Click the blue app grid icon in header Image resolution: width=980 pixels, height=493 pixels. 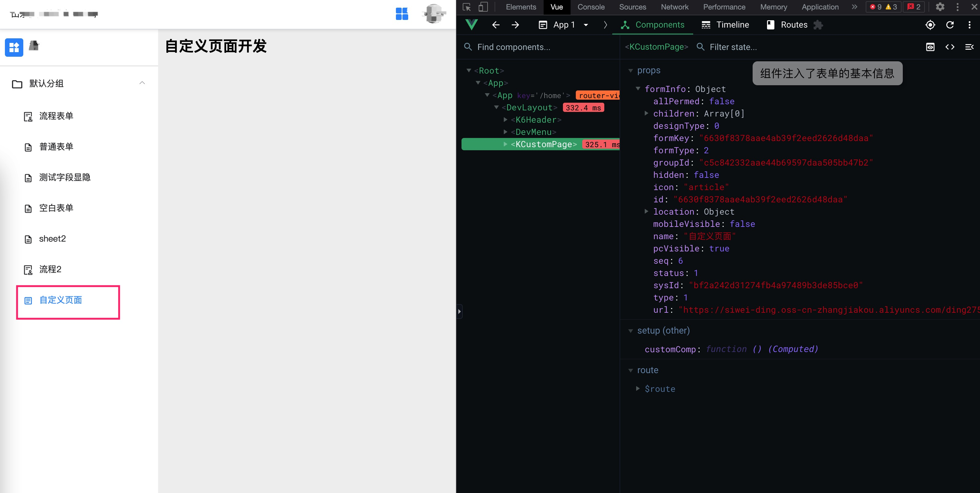tap(402, 14)
